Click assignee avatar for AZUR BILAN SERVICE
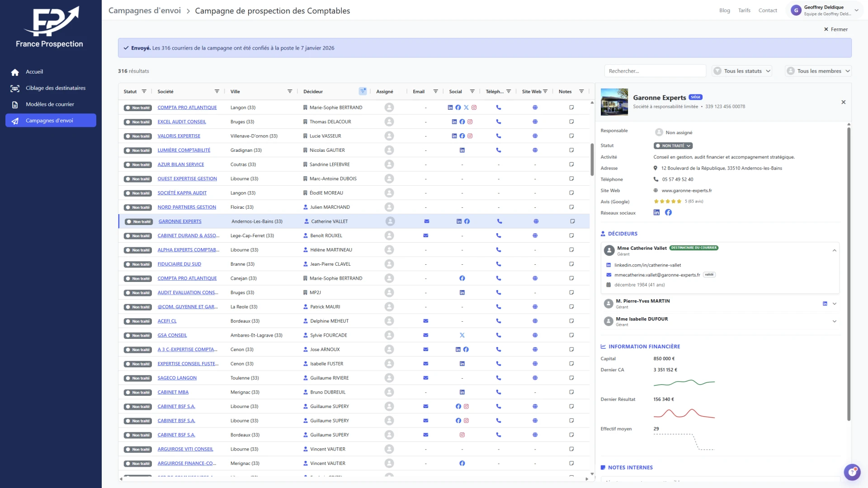Screen dimensions: 868x488 pos(389,164)
